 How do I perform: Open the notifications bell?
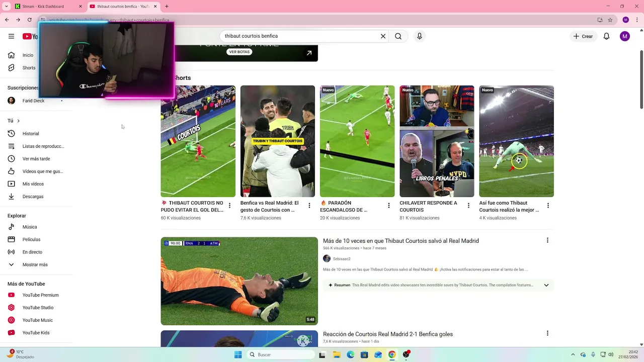point(606,36)
